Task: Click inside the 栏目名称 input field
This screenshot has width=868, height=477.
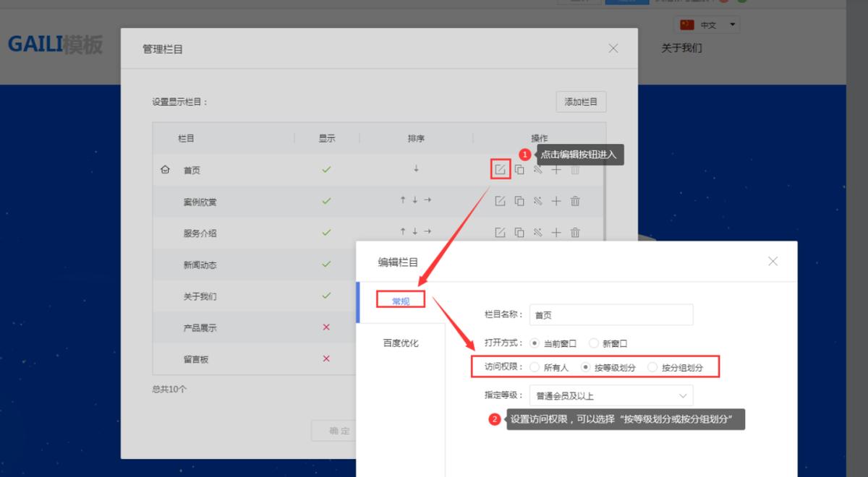Action: 611,314
